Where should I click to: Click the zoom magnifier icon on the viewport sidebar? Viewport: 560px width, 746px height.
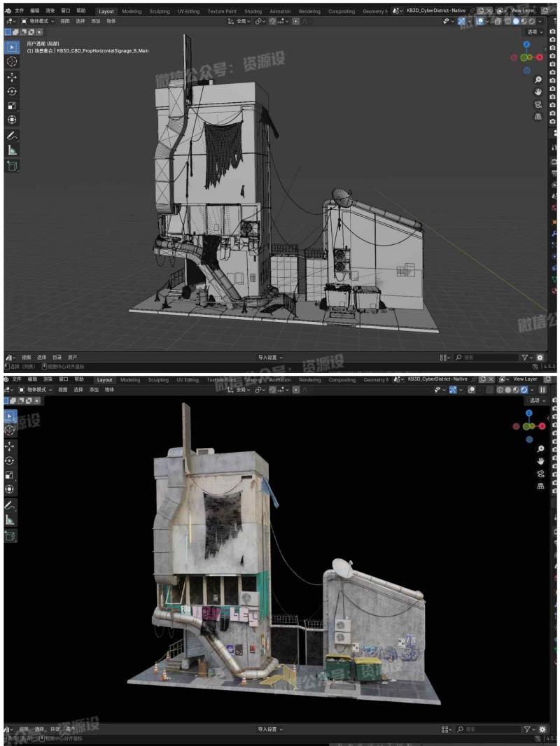(x=538, y=80)
